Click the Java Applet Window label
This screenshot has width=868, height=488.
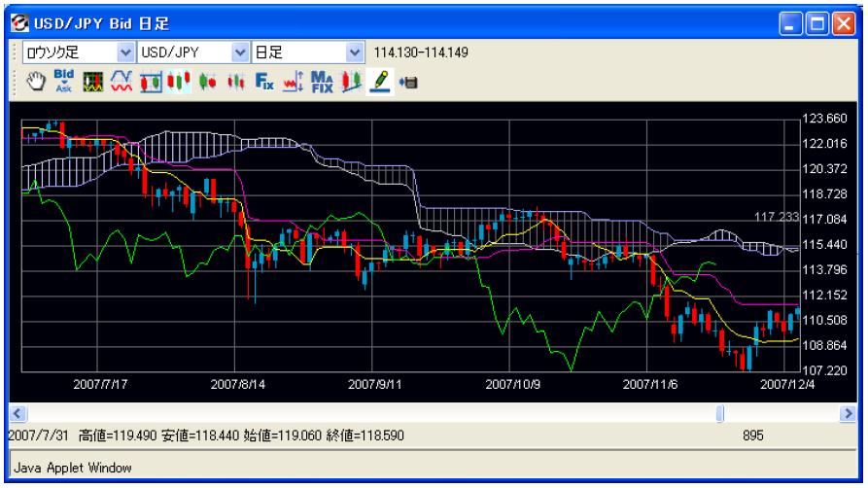point(73,468)
